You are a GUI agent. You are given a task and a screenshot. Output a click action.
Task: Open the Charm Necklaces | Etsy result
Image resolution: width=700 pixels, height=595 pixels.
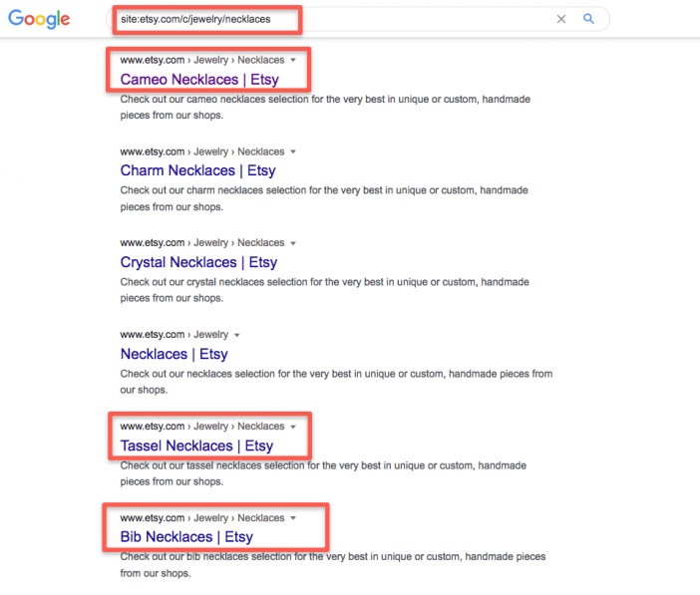tap(197, 170)
